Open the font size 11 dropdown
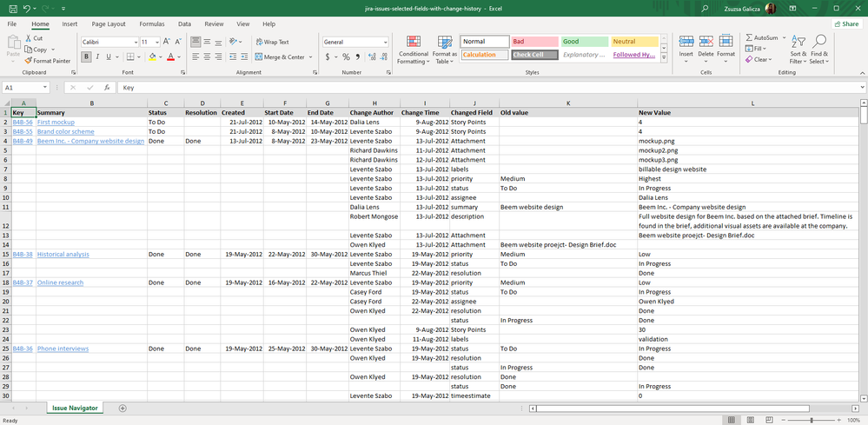Image resolution: width=868 pixels, height=425 pixels. point(157,42)
